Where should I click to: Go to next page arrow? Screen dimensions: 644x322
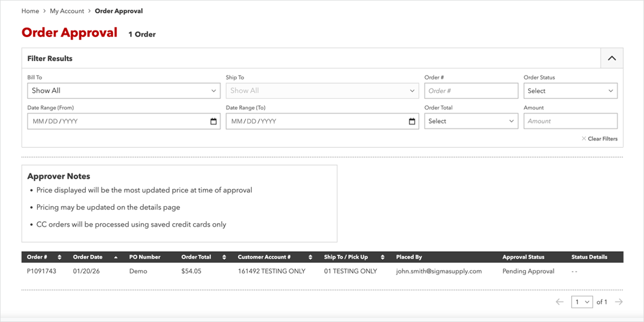(619, 302)
